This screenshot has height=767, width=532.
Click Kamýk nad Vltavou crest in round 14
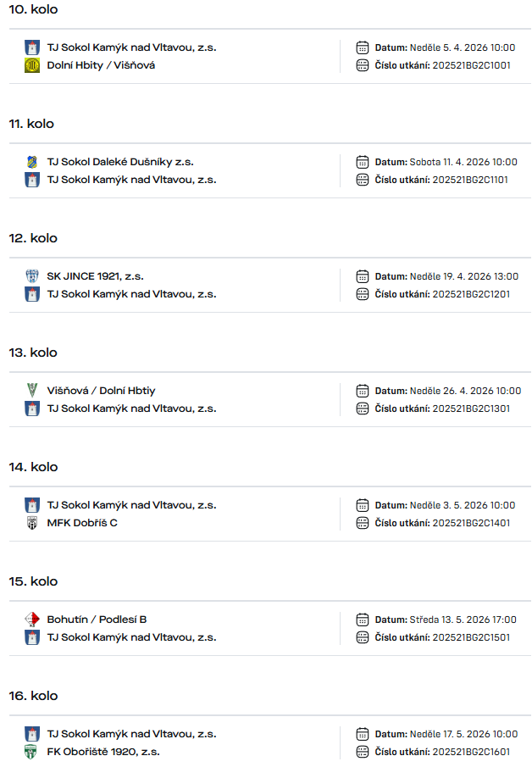[32, 505]
